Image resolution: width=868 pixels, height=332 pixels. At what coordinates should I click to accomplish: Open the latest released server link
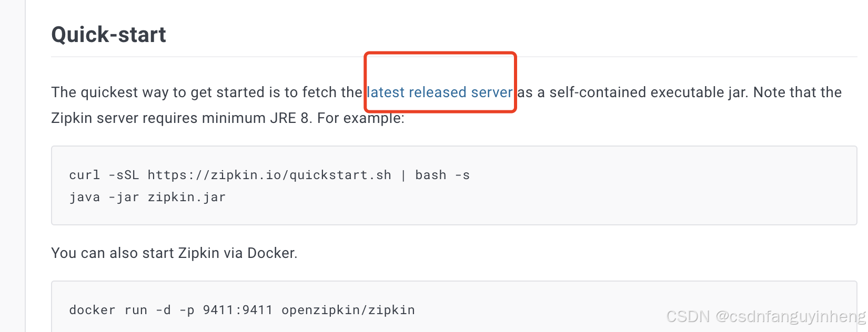(x=439, y=92)
